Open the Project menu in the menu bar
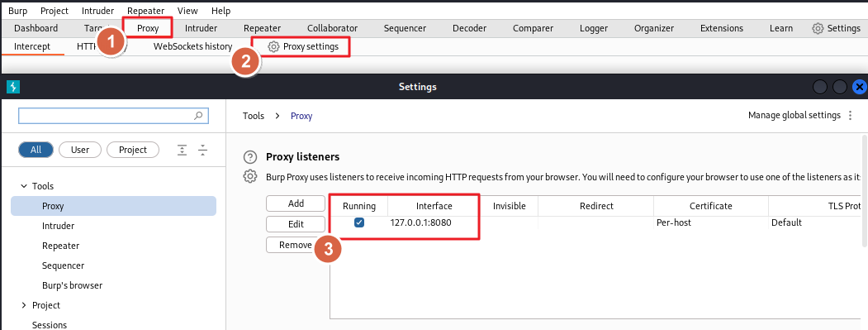This screenshot has height=330, width=868. [55, 11]
